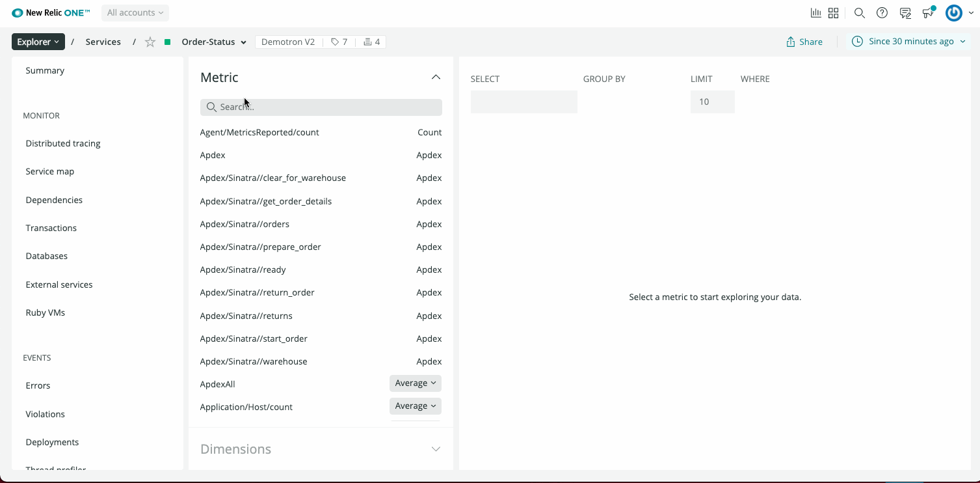Toggle the tags count badge showing 7
Image resolution: width=980 pixels, height=483 pixels.
[x=339, y=41]
